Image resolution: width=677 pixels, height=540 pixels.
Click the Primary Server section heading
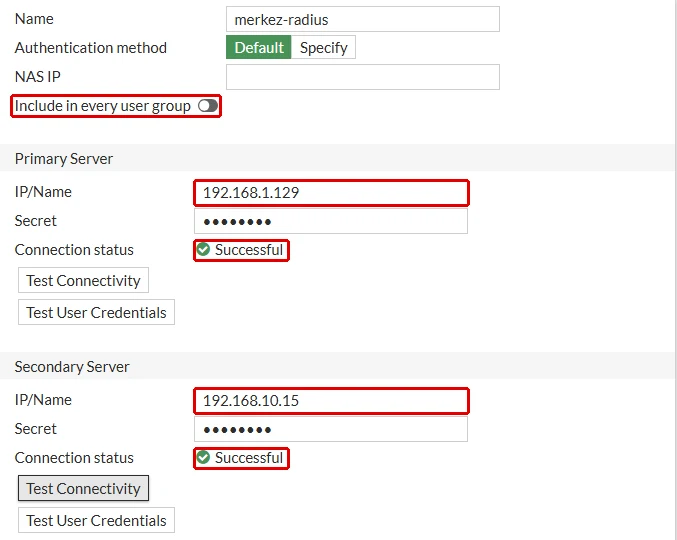pos(64,158)
